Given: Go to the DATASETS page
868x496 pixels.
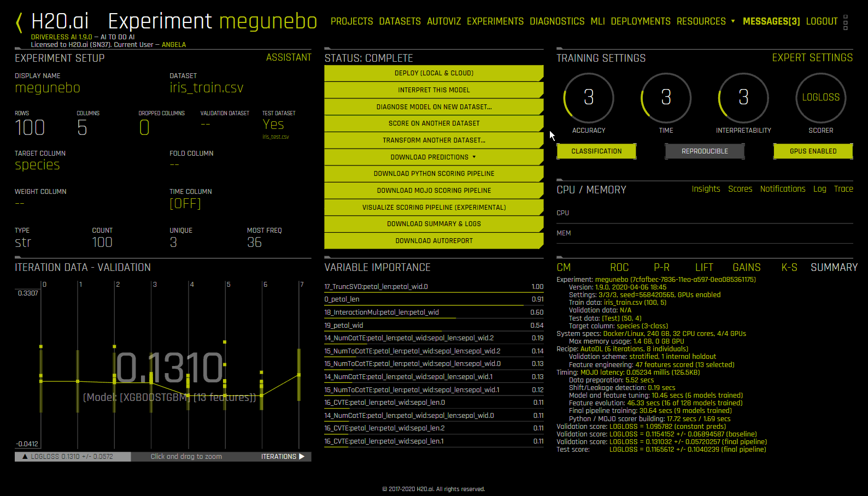Looking at the screenshot, I should coord(400,21).
